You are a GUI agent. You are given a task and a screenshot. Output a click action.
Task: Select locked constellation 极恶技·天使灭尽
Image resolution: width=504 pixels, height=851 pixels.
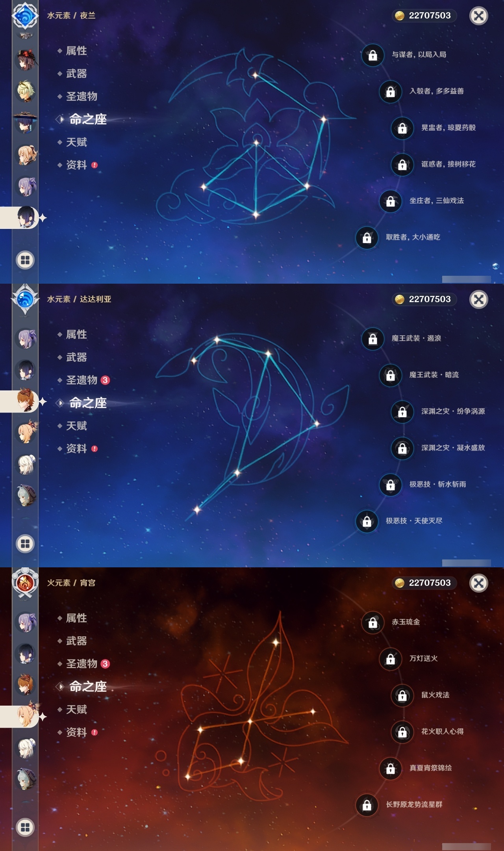(x=399, y=521)
